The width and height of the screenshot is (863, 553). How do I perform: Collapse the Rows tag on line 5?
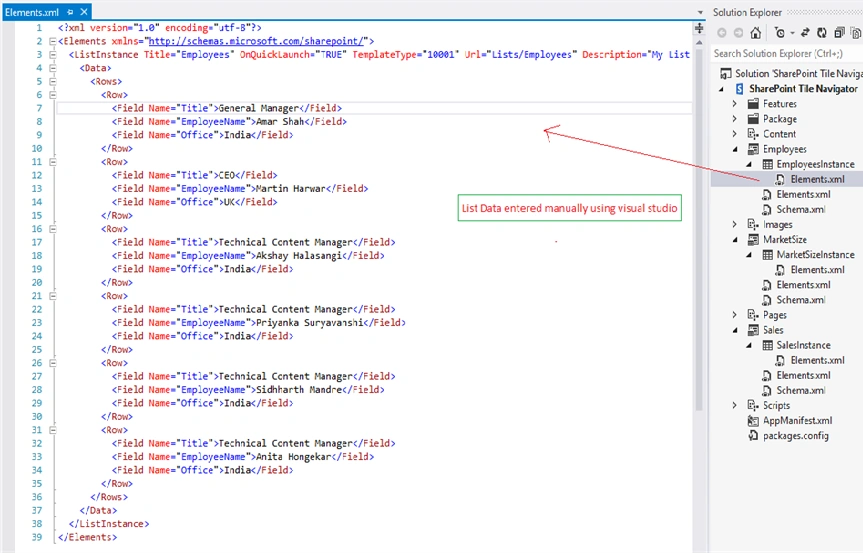(x=53, y=81)
